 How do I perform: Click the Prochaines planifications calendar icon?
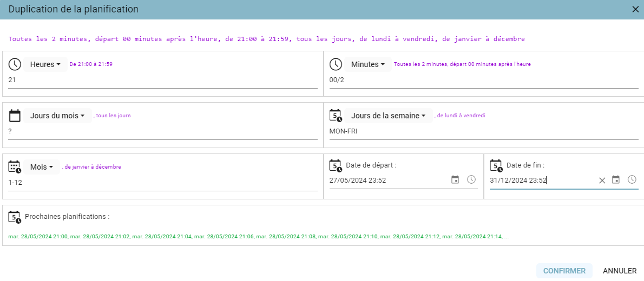click(15, 217)
